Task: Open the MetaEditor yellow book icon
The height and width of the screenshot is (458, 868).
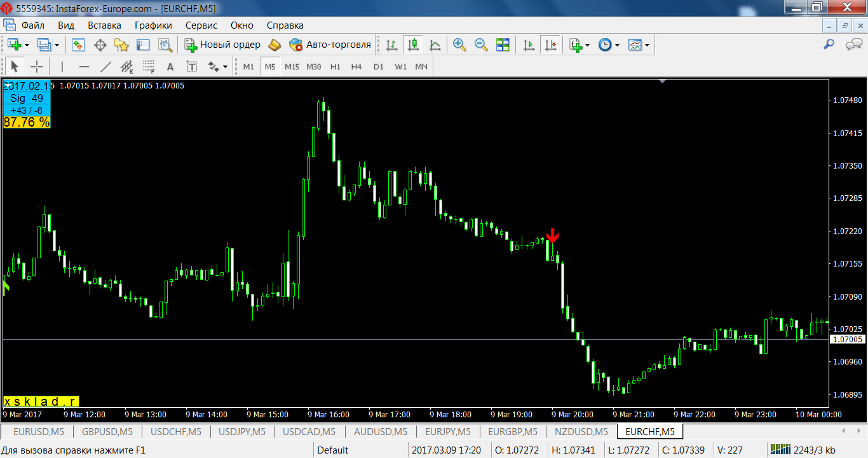Action: point(275,45)
